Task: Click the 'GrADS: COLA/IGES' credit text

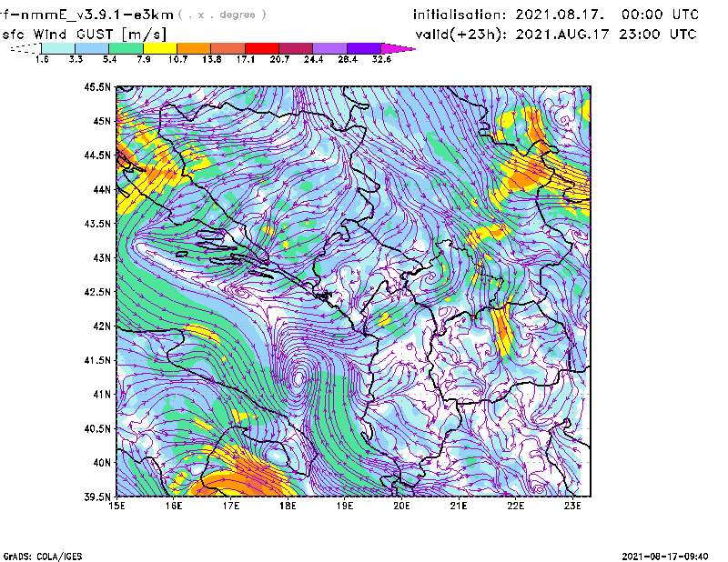Action: coord(43,557)
